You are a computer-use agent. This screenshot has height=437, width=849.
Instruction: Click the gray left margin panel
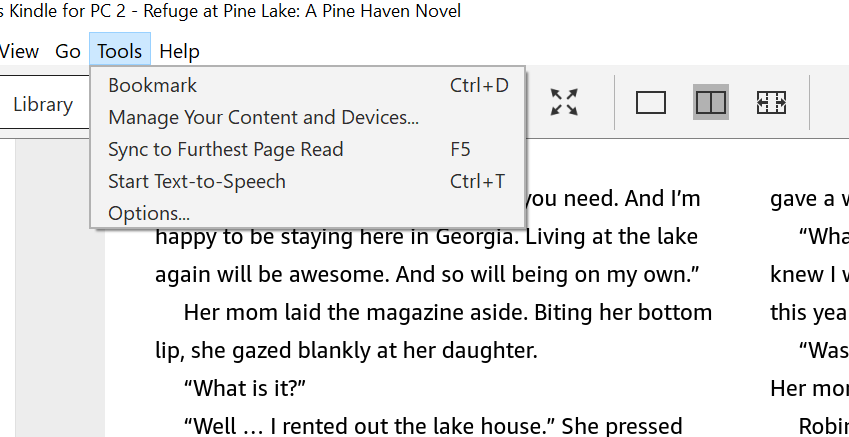[60, 300]
